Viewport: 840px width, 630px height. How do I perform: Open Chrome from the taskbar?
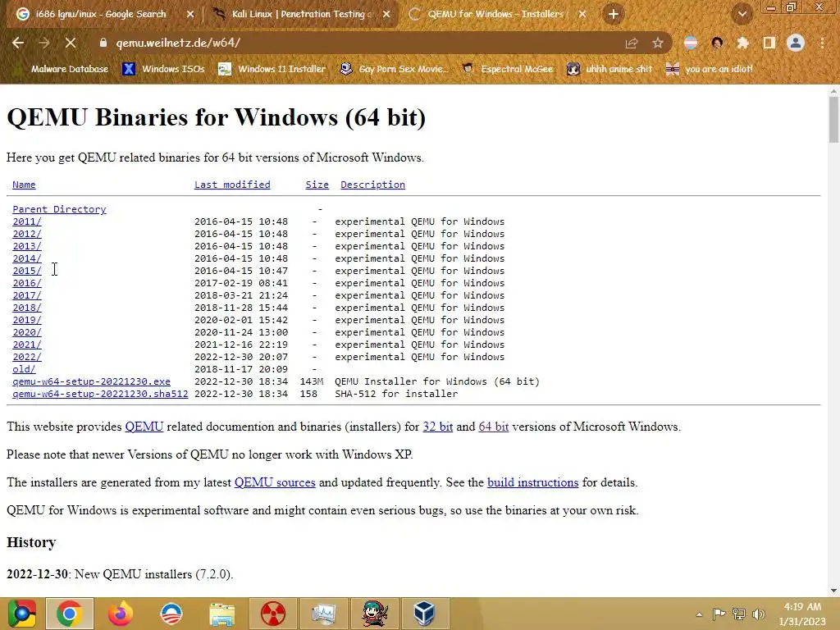pyautogui.click(x=70, y=614)
